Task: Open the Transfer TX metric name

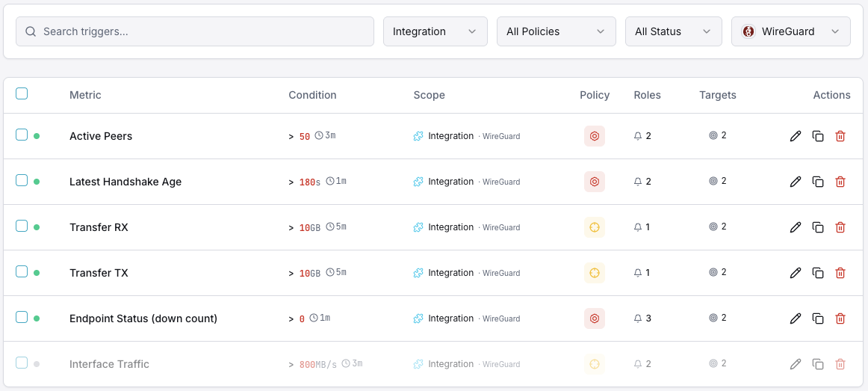Action: [99, 272]
